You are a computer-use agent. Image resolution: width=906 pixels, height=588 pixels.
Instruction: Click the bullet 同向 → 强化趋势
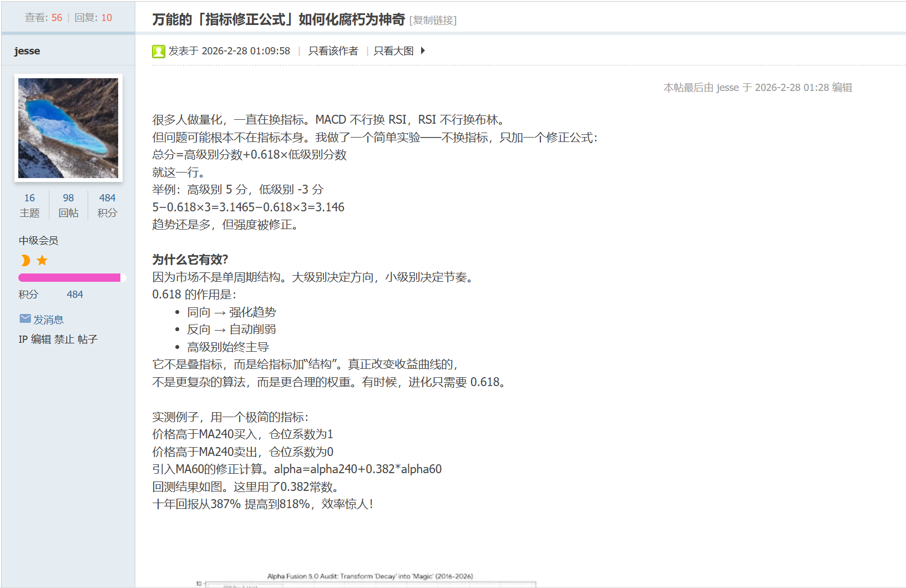(231, 312)
